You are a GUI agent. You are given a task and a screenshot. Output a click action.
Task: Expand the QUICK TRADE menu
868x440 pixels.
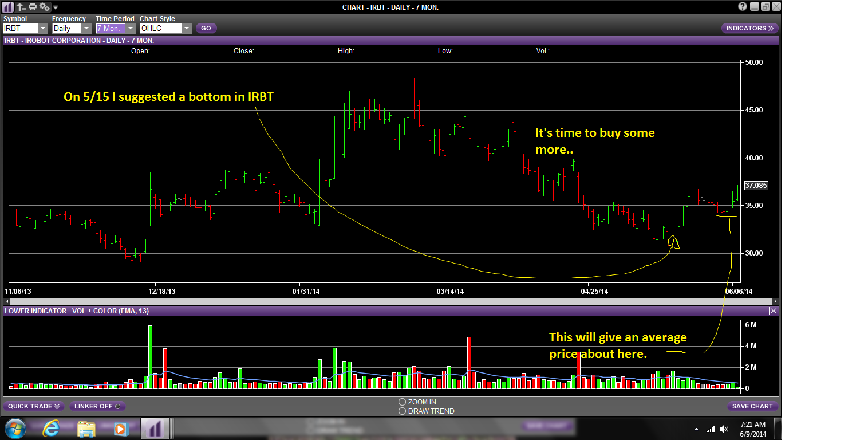tap(34, 406)
